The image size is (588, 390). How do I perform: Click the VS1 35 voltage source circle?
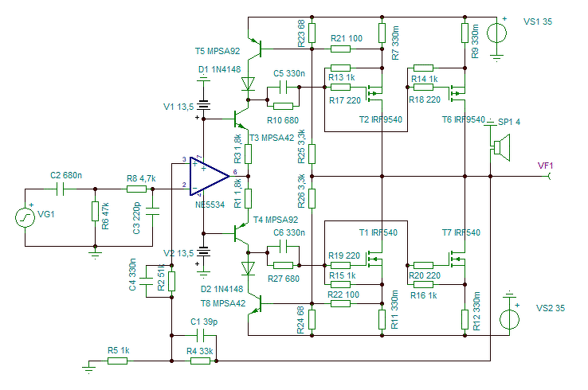point(497,33)
